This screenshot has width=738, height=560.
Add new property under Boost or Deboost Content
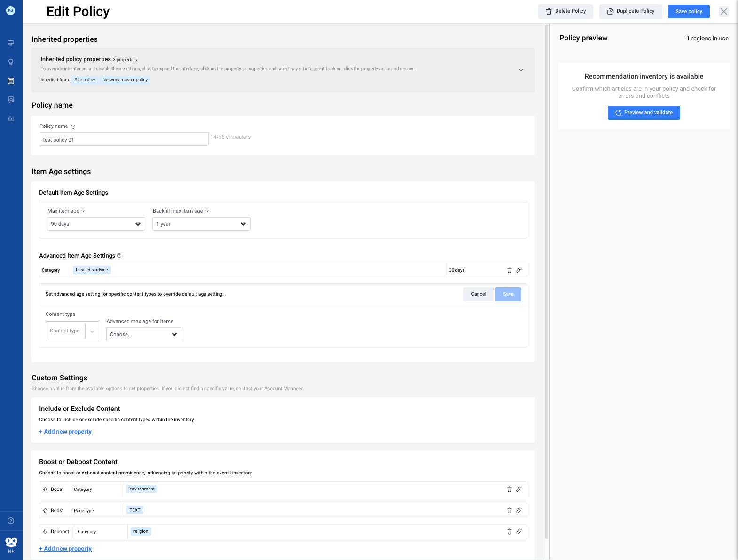[x=65, y=549]
